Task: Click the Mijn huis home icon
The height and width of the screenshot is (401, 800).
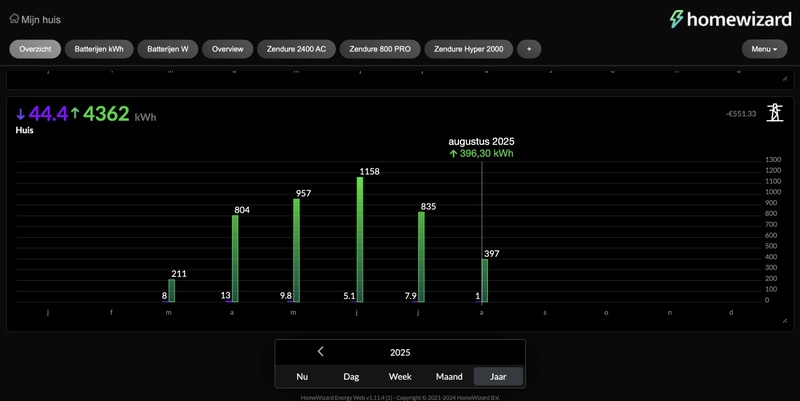Action: pos(14,19)
